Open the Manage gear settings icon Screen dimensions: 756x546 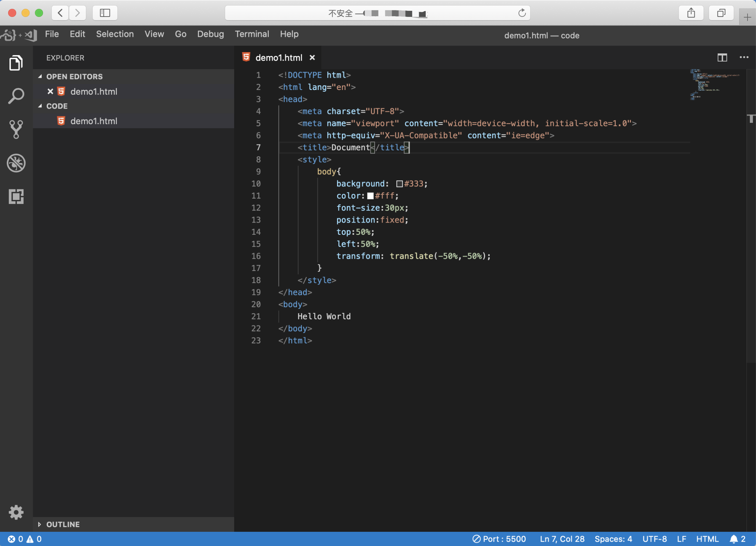tap(16, 512)
